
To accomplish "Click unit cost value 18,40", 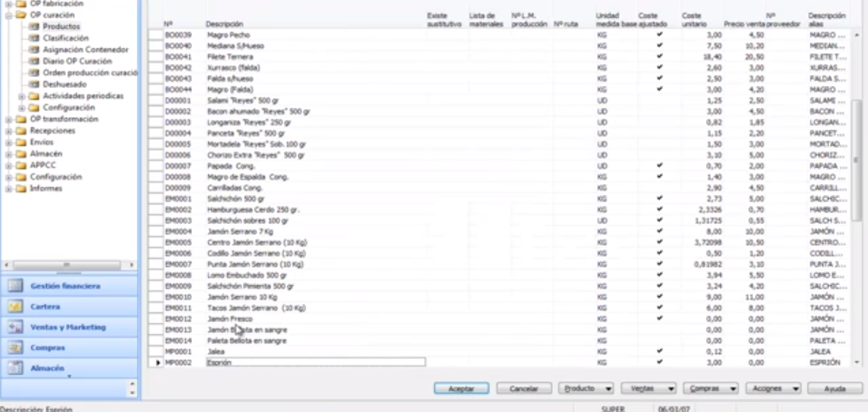I will (714, 56).
